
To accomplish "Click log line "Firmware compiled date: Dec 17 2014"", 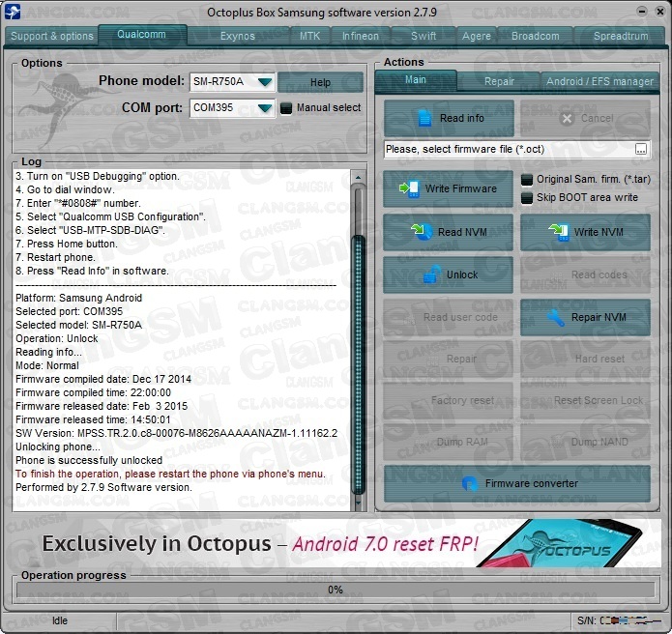I will 103,379.
